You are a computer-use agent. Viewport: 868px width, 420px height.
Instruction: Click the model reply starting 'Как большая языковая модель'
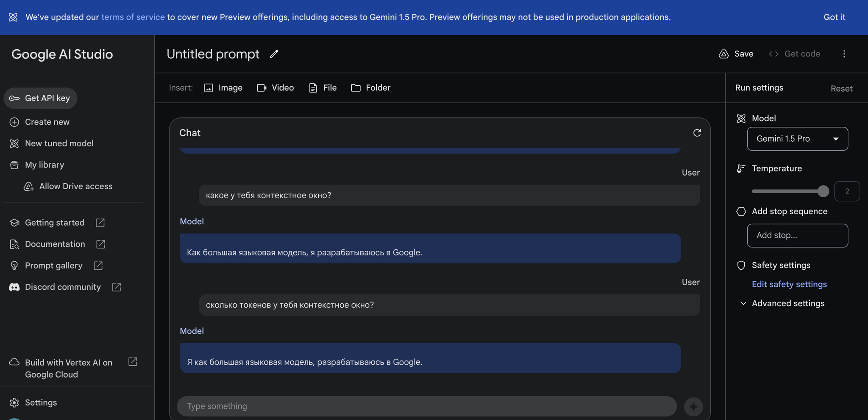point(430,249)
